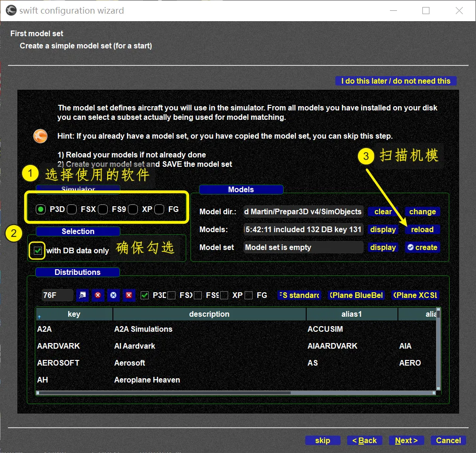Select the FS9 simulator radio button
The width and height of the screenshot is (476, 453).
103,209
